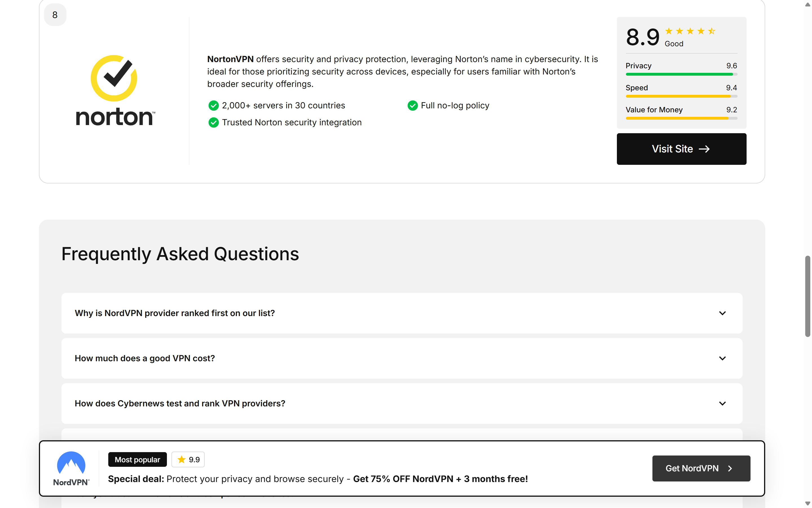Click the 'Full no-log policy' text
This screenshot has width=812, height=508.
455,106
